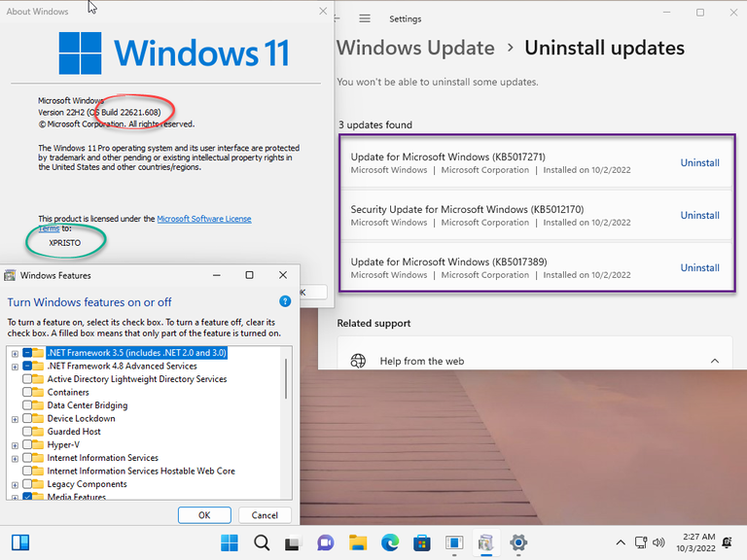Collapse the Help from the web section
The width and height of the screenshot is (747, 560).
[715, 361]
